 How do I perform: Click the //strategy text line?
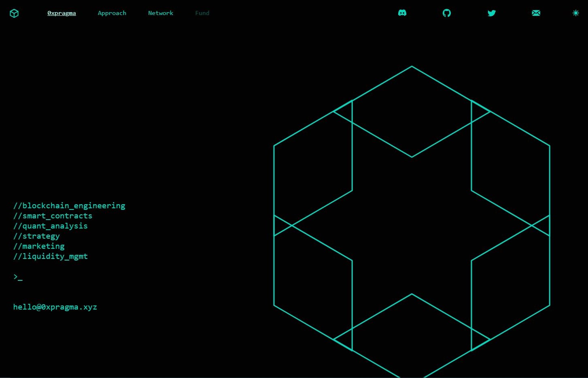point(36,236)
